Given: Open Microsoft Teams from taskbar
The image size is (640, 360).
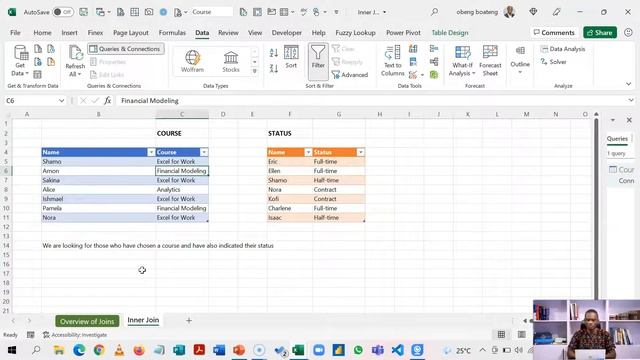Looking at the screenshot, I should click(x=378, y=350).
